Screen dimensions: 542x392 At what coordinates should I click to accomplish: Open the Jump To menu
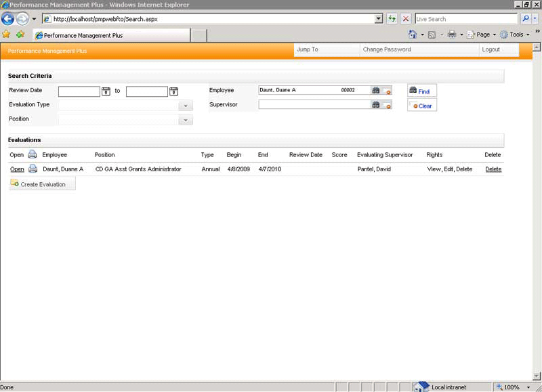(x=307, y=49)
